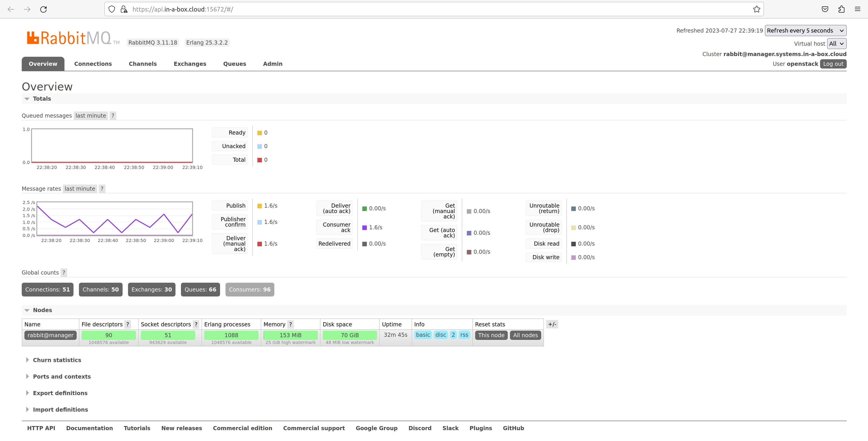This screenshot has width=868, height=441.
Task: Open browser hamburger menu
Action: (x=858, y=9)
